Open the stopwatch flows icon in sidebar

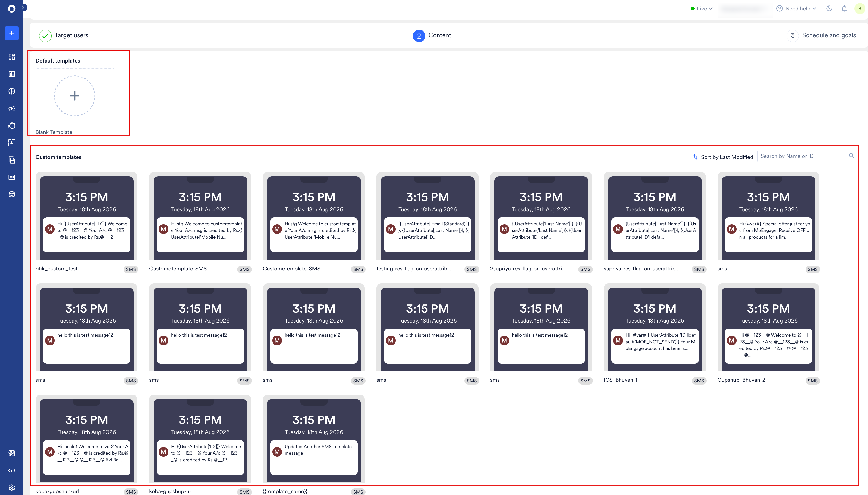click(x=11, y=126)
